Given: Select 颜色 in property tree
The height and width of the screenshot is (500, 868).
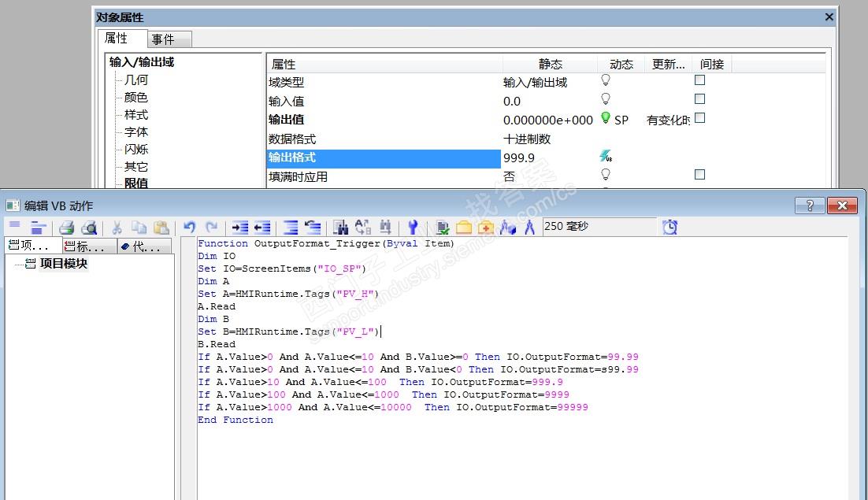Looking at the screenshot, I should tap(136, 98).
